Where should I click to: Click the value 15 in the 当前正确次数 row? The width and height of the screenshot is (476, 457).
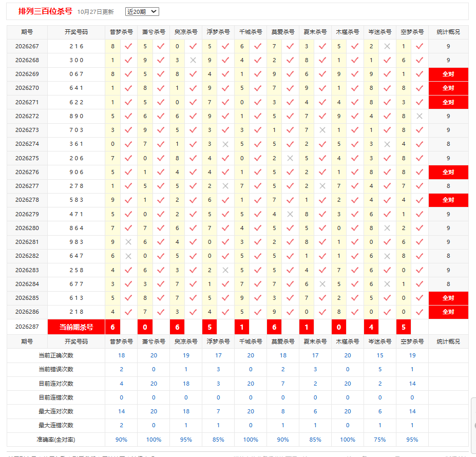coord(380,355)
